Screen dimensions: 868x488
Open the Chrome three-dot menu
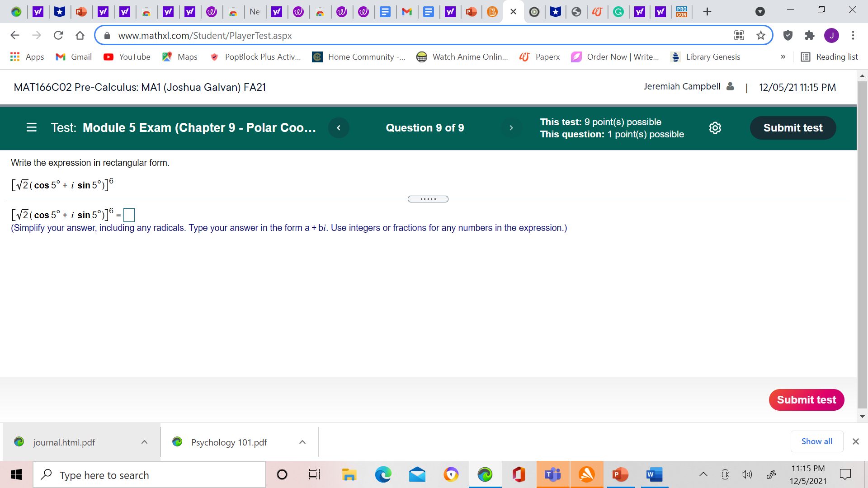(x=853, y=35)
